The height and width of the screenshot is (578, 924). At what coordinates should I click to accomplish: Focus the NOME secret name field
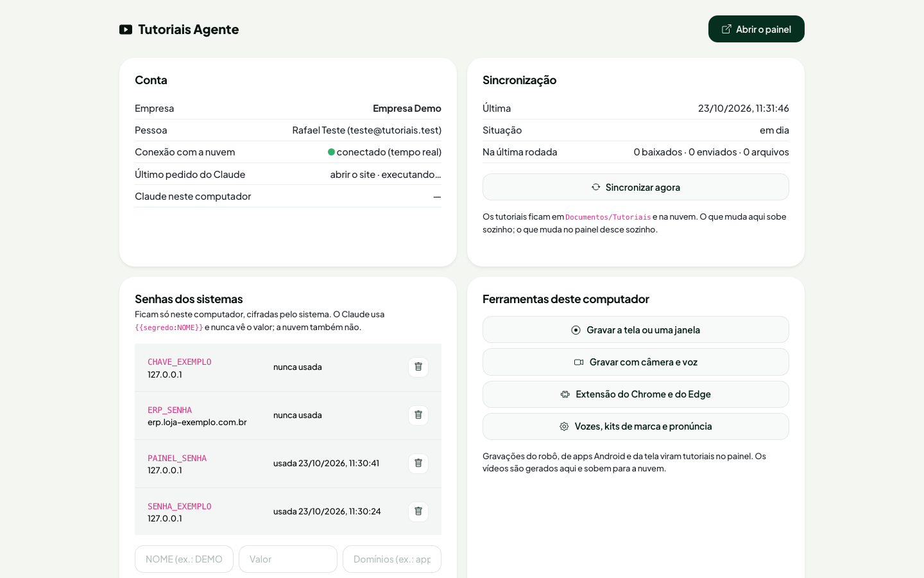(x=184, y=559)
